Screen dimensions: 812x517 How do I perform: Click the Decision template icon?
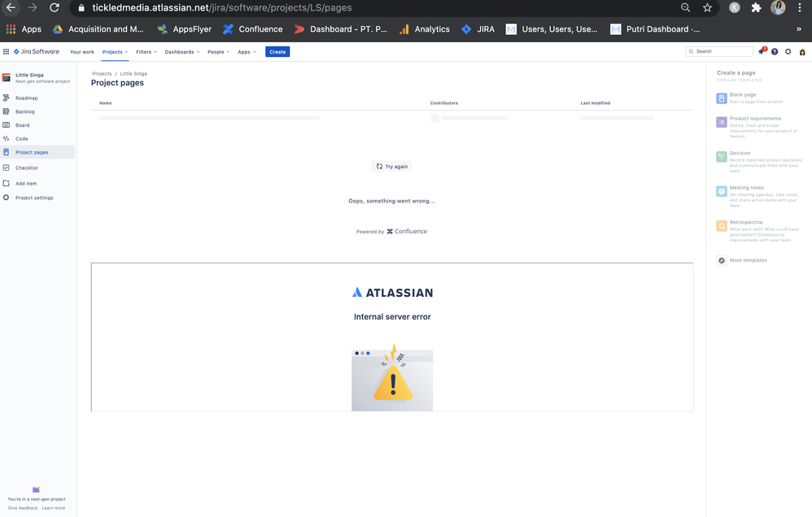[722, 157]
